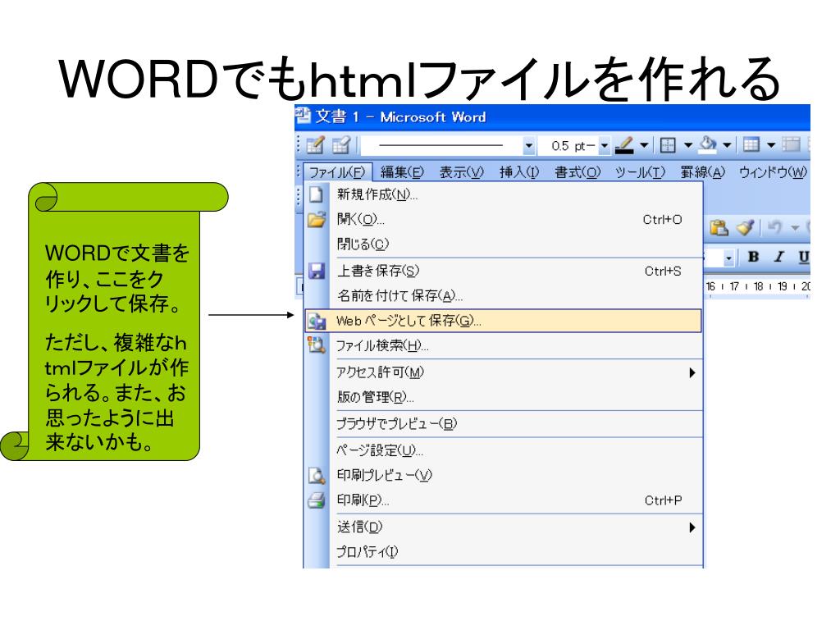Choose 版の管理(R) menu entry
840x630 pixels.
point(503,397)
